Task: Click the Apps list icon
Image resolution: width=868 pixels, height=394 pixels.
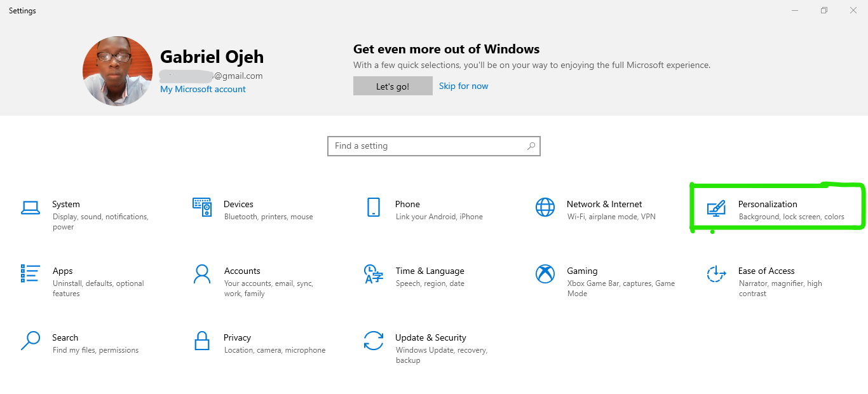Action: point(31,274)
